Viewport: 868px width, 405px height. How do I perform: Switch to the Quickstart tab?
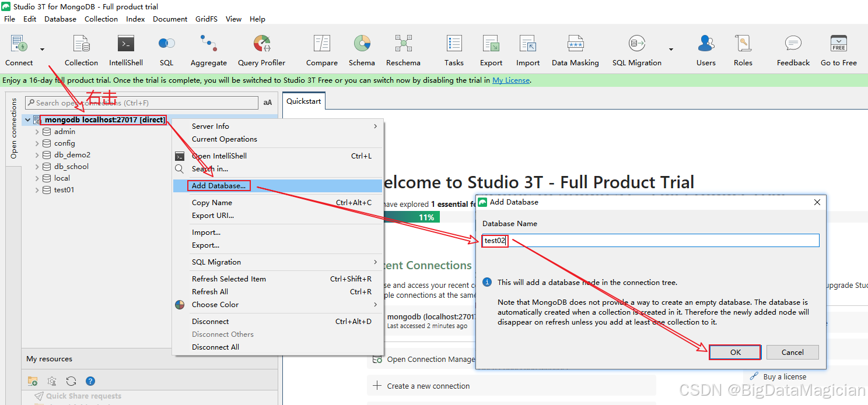click(x=303, y=101)
